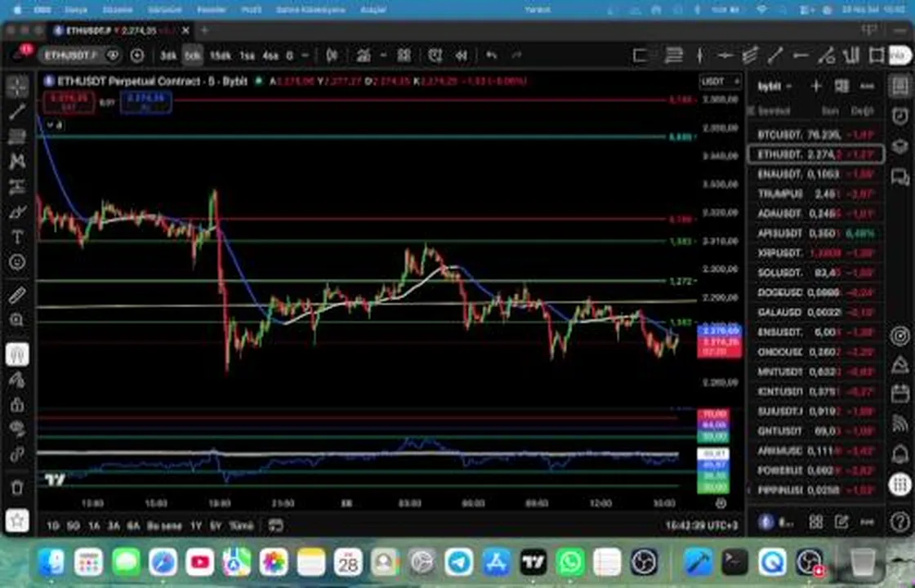Toggle stay in drawing mode
This screenshot has height=588, width=915.
tap(17, 380)
